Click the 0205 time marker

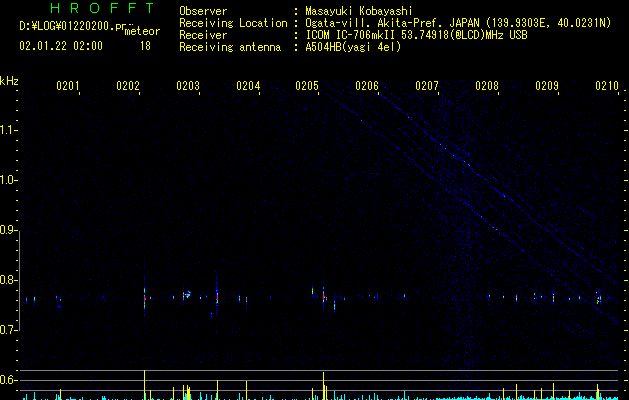pos(307,85)
